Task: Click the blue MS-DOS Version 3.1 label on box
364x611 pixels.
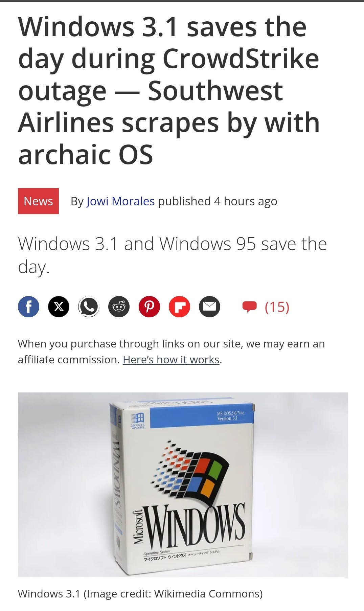Action: click(x=202, y=416)
